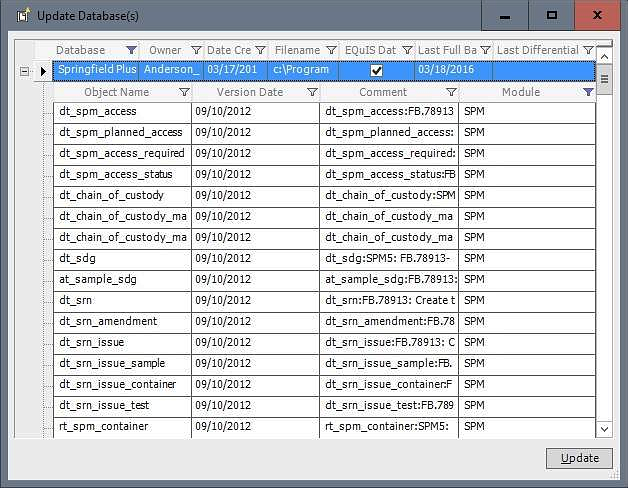This screenshot has height=488, width=628.
Task: Click filter icon on Object Name column
Action: [184, 92]
